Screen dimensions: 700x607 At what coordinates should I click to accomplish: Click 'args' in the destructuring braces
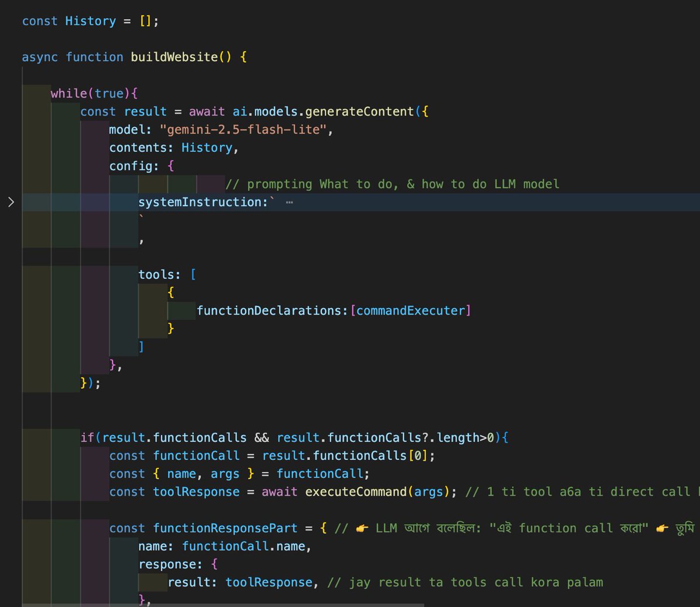225,473
